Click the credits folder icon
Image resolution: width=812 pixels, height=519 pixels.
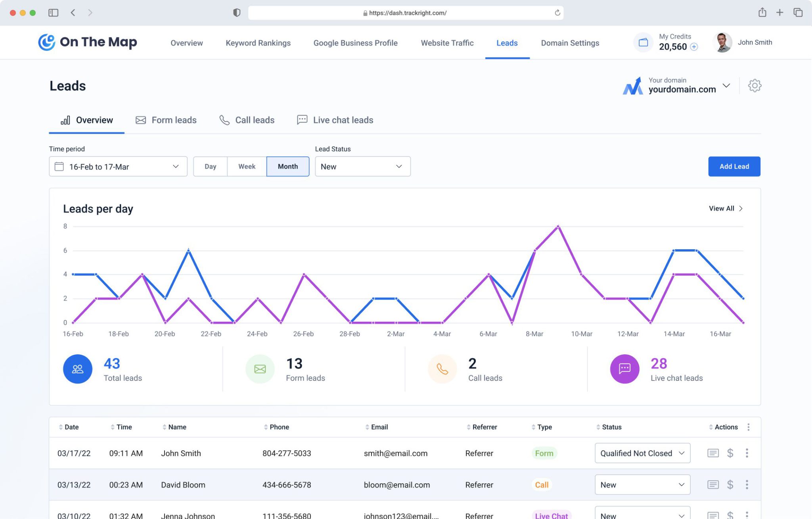pos(643,42)
